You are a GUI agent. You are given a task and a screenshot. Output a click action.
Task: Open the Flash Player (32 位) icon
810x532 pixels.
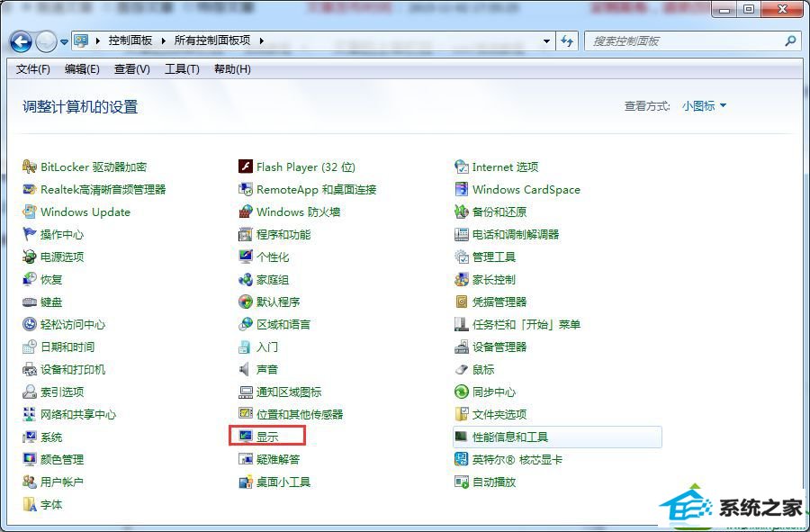[x=246, y=167]
